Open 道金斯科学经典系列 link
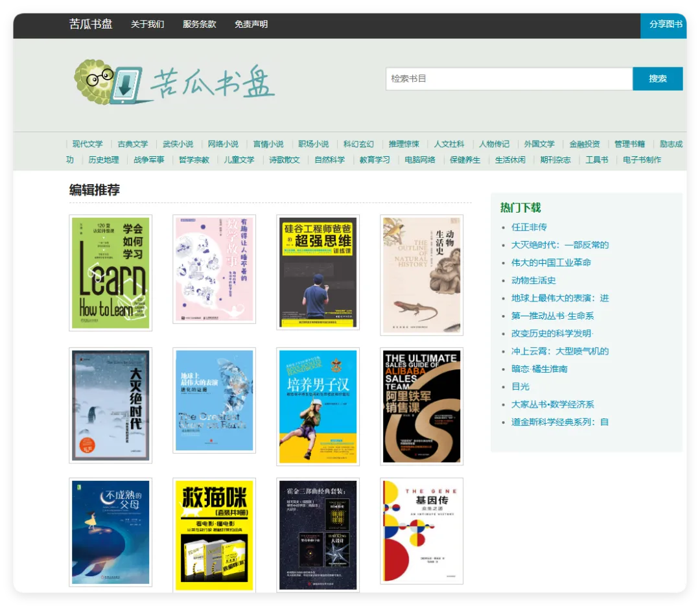The height and width of the screenshot is (606, 700). click(x=560, y=422)
